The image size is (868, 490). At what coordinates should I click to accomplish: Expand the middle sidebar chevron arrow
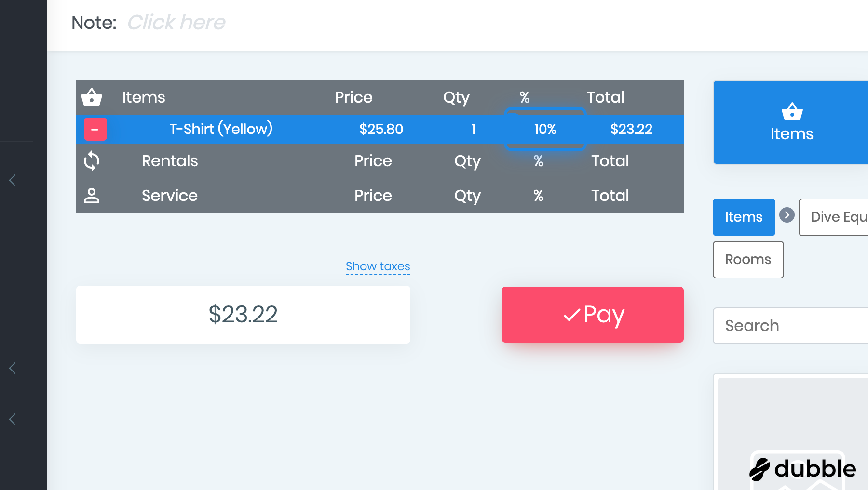coord(13,368)
